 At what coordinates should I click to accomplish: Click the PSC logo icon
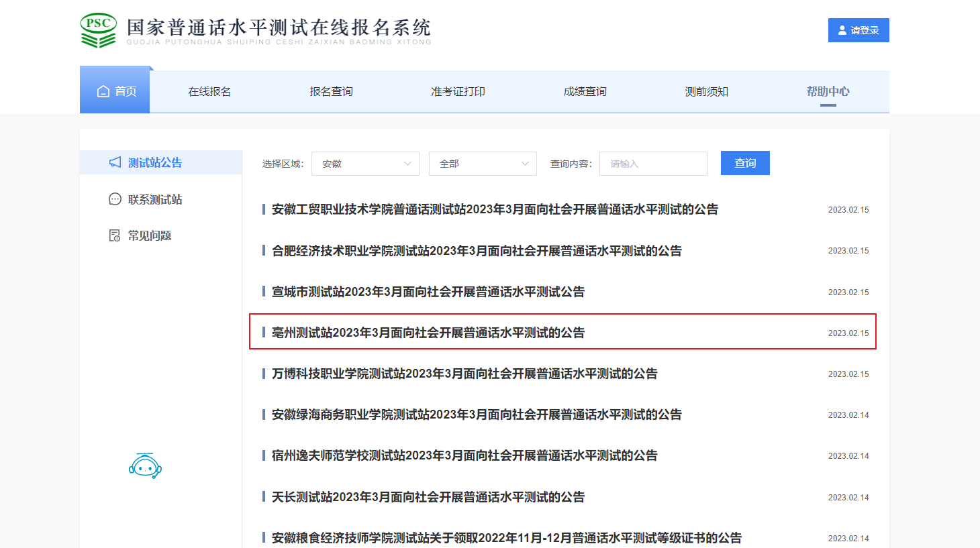(99, 30)
